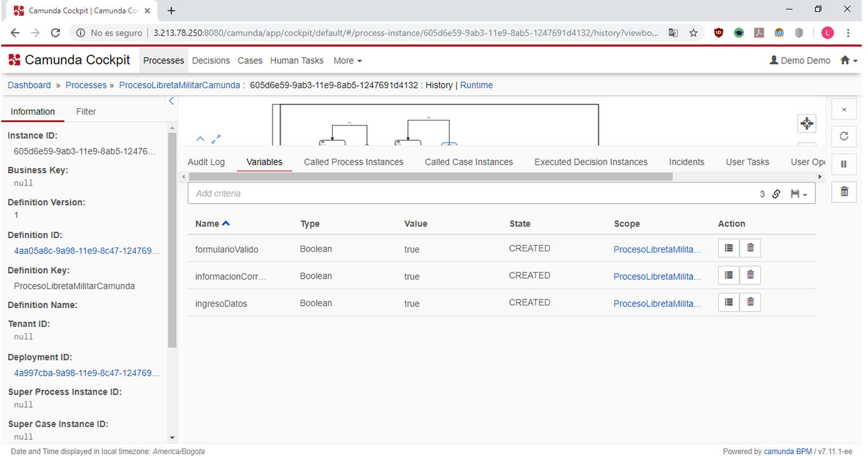Open the save criteria dropdown
The width and height of the screenshot is (868, 456).
(x=798, y=194)
